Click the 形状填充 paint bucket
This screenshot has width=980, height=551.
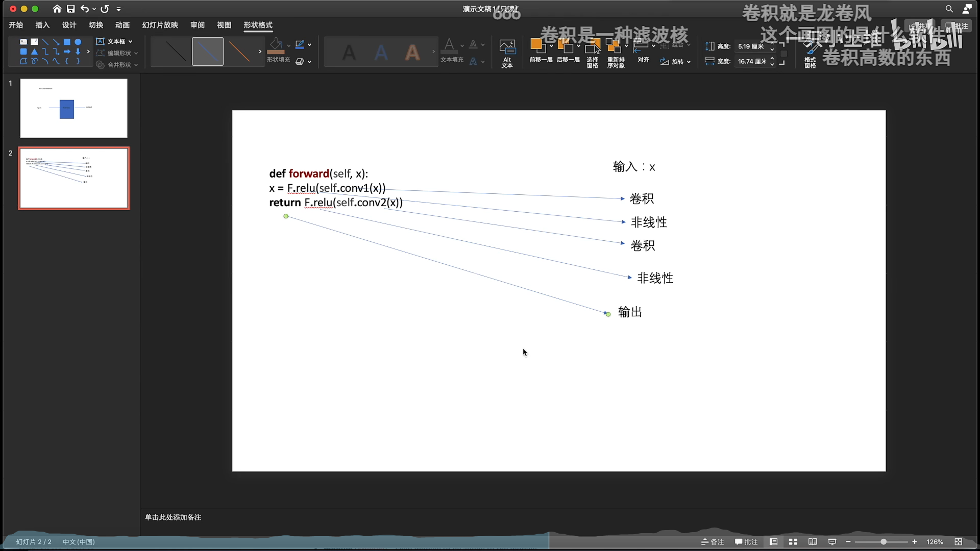[276, 46]
